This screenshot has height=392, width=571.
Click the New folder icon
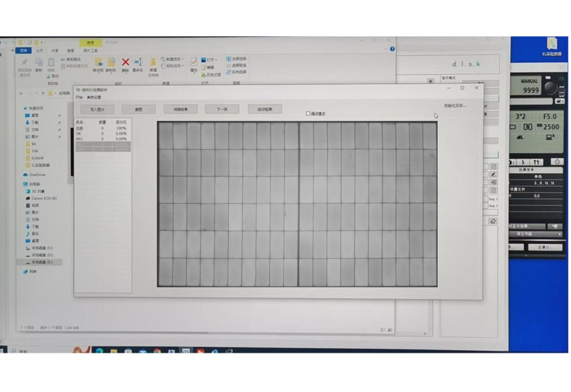153,63
